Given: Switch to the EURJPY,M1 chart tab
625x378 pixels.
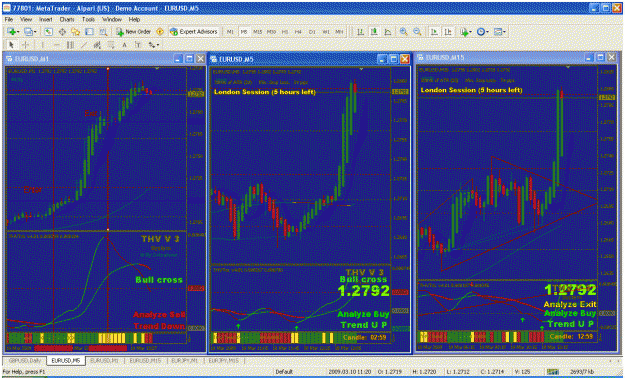Looking at the screenshot, I should [185, 360].
